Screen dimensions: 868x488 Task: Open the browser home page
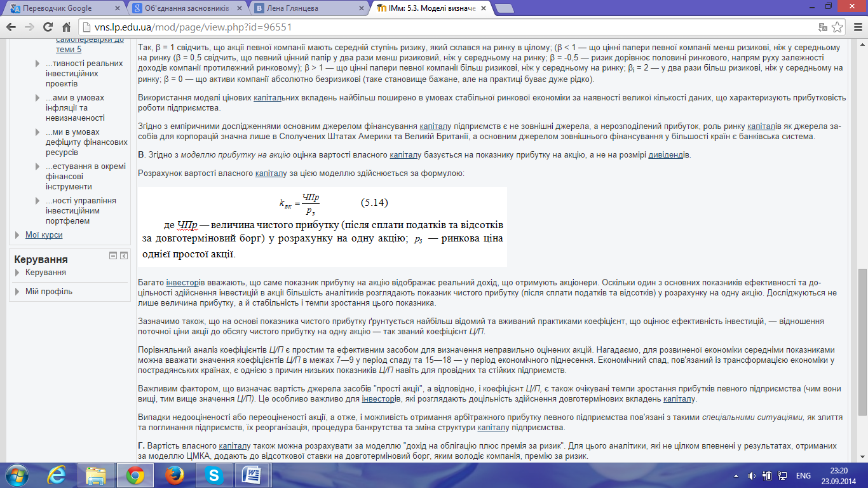pos(66,27)
